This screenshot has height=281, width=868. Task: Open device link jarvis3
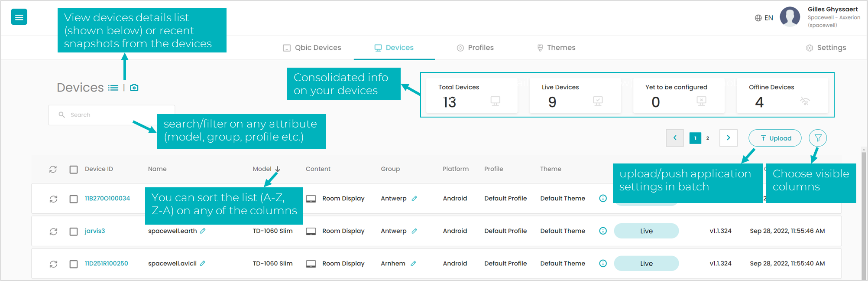click(95, 231)
